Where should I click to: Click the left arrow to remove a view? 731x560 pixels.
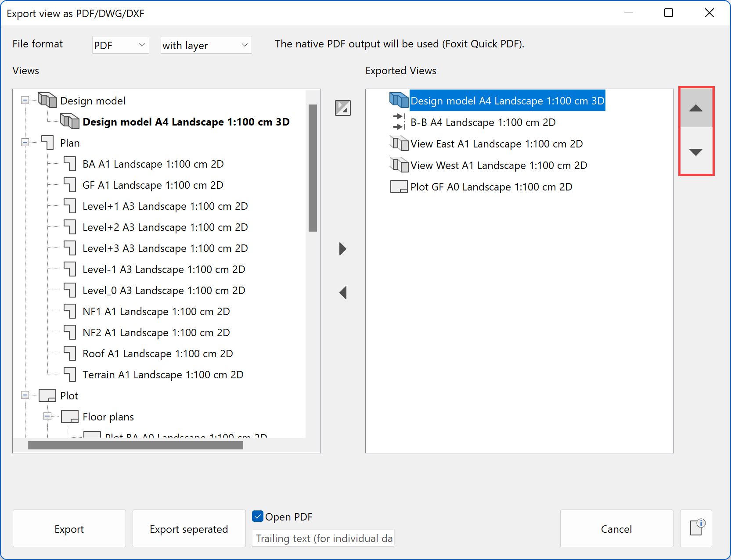(x=343, y=293)
